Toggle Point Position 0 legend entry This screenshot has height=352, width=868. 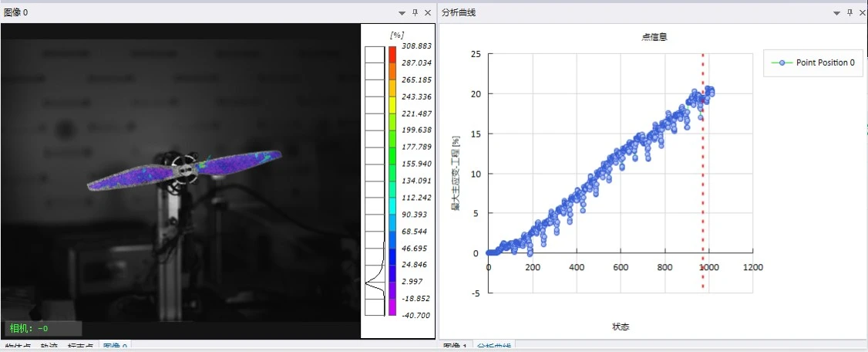(x=812, y=63)
